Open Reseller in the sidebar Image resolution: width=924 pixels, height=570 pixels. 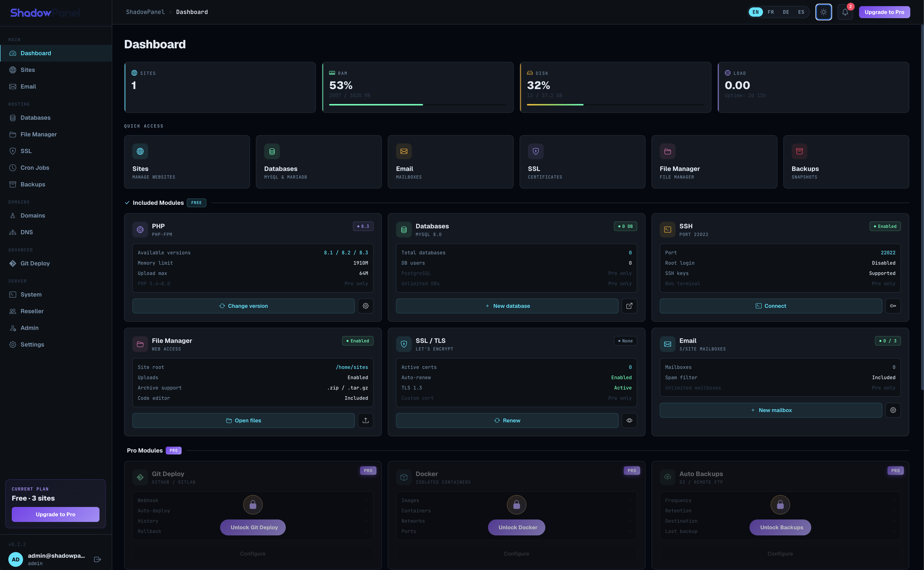56,311
